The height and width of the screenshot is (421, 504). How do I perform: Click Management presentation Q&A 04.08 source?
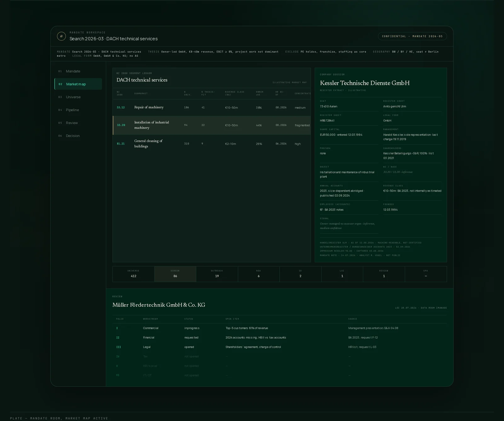(x=373, y=328)
